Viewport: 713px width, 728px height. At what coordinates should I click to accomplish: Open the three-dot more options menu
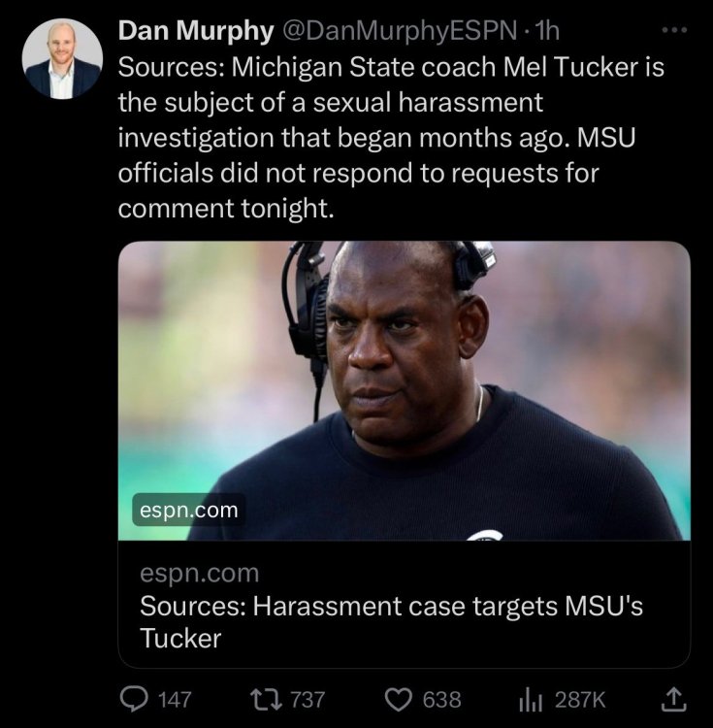tap(671, 29)
